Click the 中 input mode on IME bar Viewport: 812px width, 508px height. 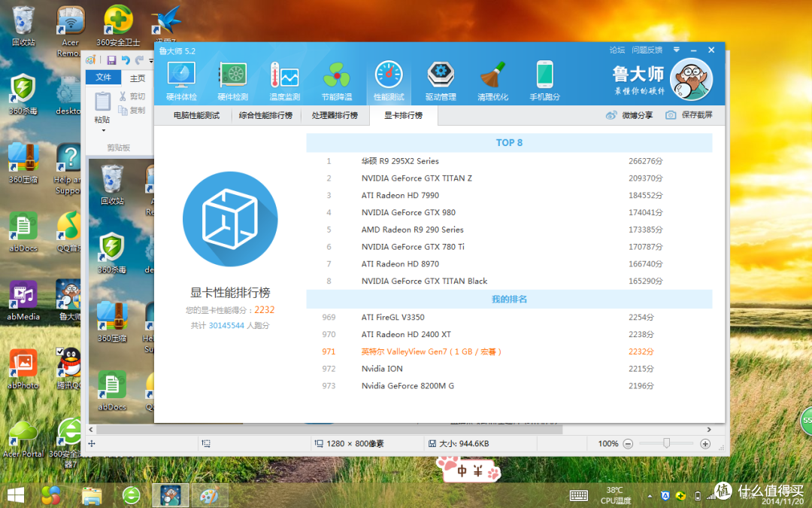[462, 470]
